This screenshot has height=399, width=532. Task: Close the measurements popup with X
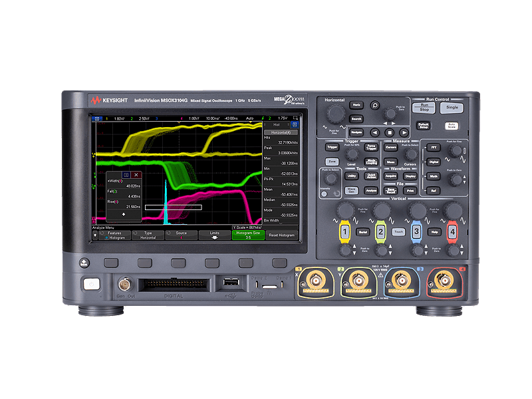pos(136,175)
